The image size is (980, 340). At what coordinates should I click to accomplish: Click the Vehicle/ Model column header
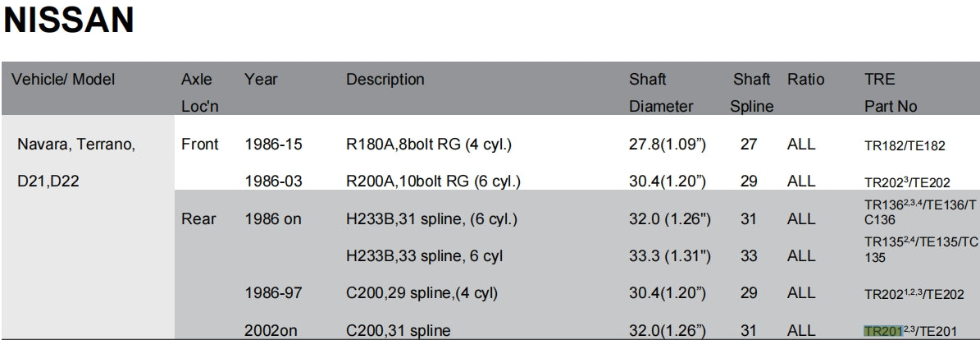pos(63,80)
